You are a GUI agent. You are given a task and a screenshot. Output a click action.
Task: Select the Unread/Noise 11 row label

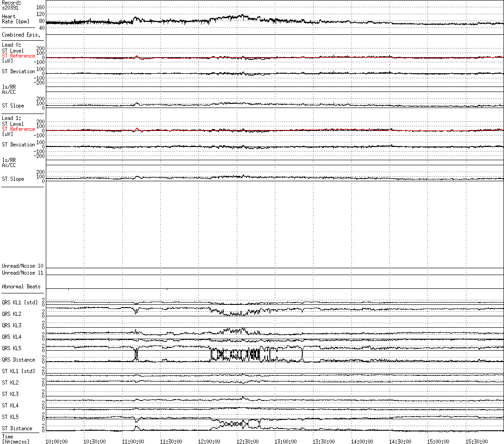pos(22,273)
